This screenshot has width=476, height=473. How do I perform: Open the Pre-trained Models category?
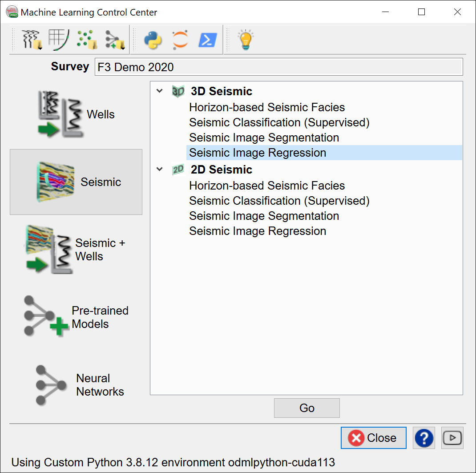(x=76, y=317)
